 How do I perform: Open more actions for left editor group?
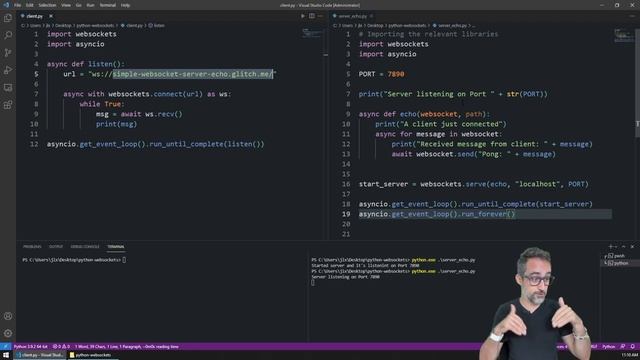click(x=320, y=16)
